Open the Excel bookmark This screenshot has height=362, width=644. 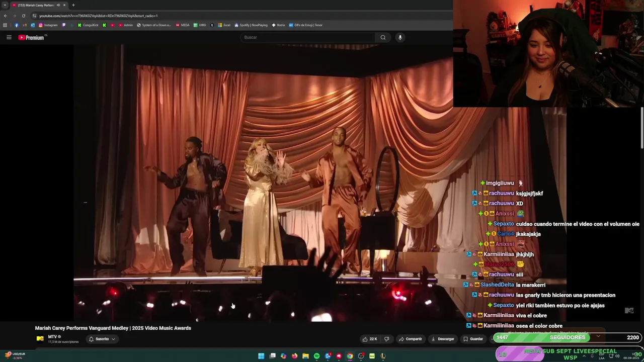[x=224, y=25]
